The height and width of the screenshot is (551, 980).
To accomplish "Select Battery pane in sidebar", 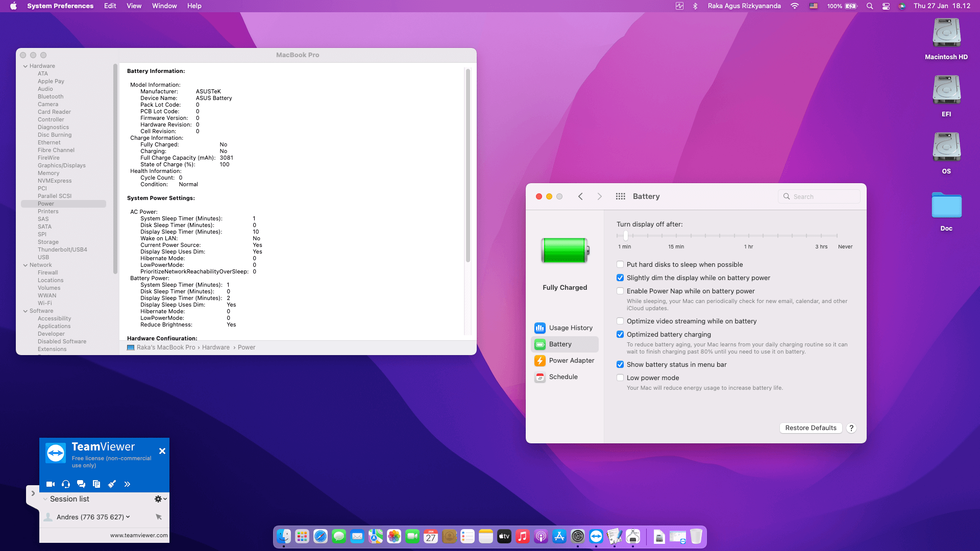I will 565,344.
